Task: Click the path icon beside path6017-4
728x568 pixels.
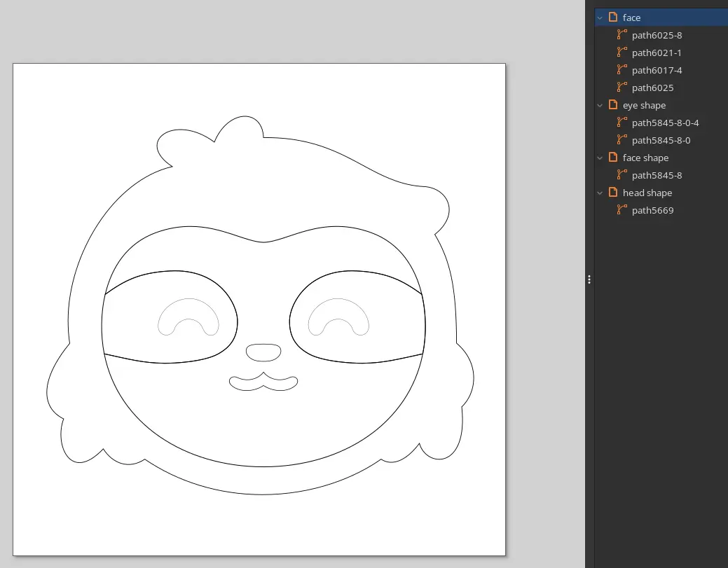Action: pyautogui.click(x=621, y=70)
